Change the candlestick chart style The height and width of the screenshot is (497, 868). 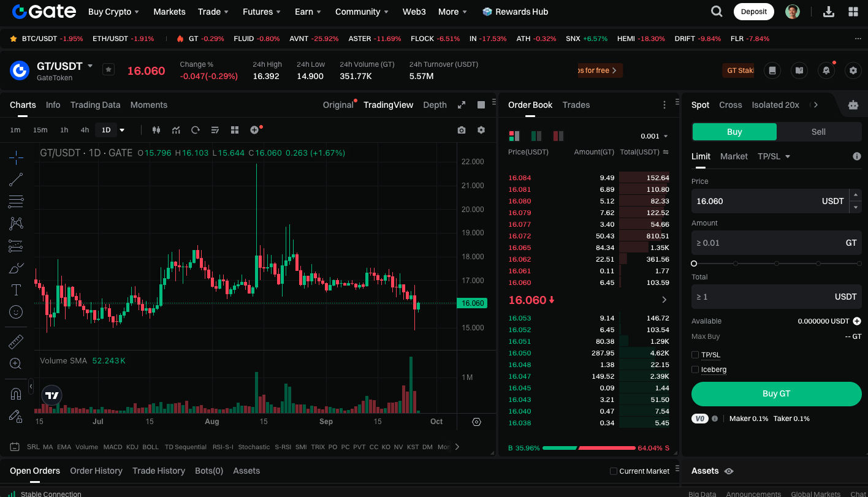tap(156, 130)
